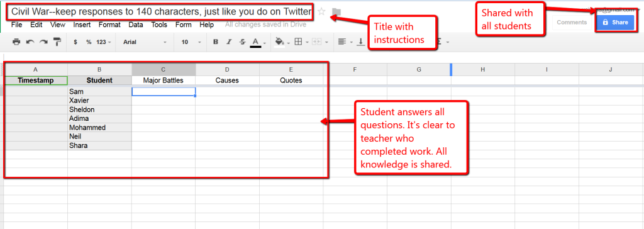644x229 pixels.
Task: Open the font size dropdown
Action: pos(191,42)
